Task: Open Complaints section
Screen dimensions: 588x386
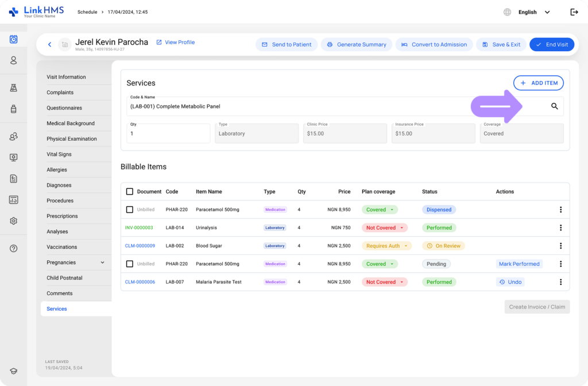Action: pos(75,92)
